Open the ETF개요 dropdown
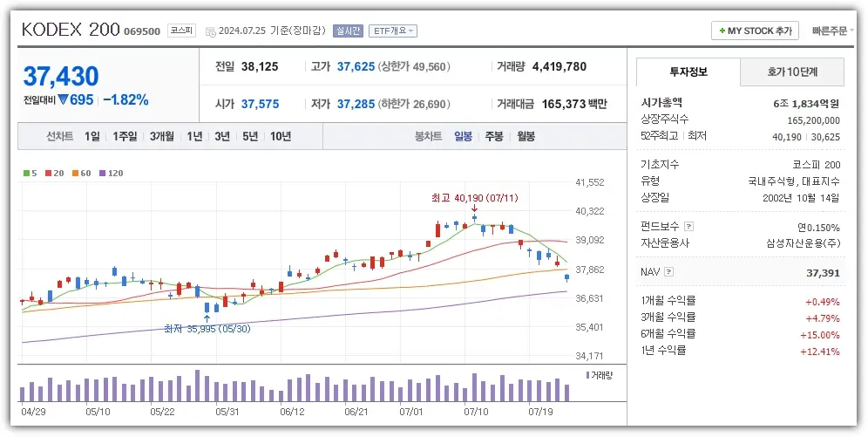This screenshot has height=437, width=868. point(392,31)
